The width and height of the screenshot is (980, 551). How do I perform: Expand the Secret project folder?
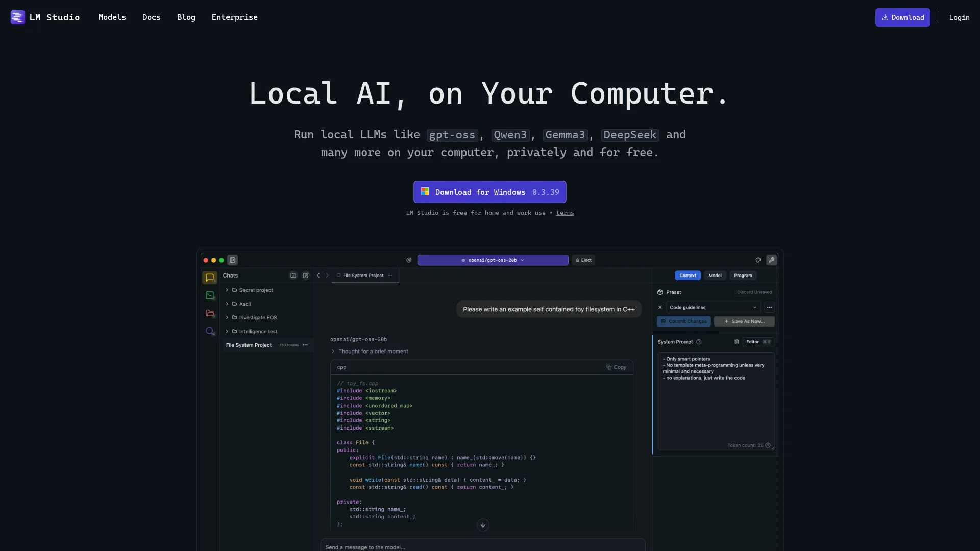point(227,290)
